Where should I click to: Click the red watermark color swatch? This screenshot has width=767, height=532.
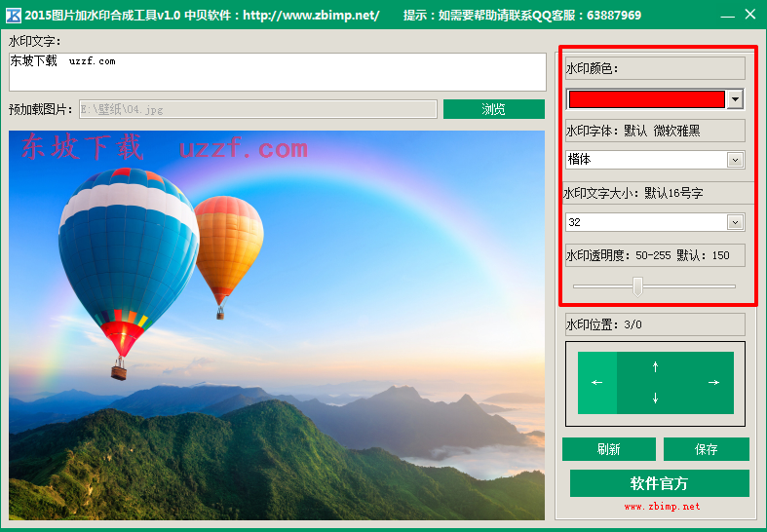pyautogui.click(x=647, y=99)
